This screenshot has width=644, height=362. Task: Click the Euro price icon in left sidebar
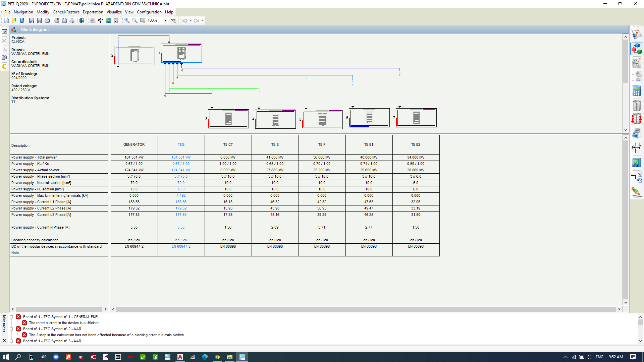click(4, 67)
